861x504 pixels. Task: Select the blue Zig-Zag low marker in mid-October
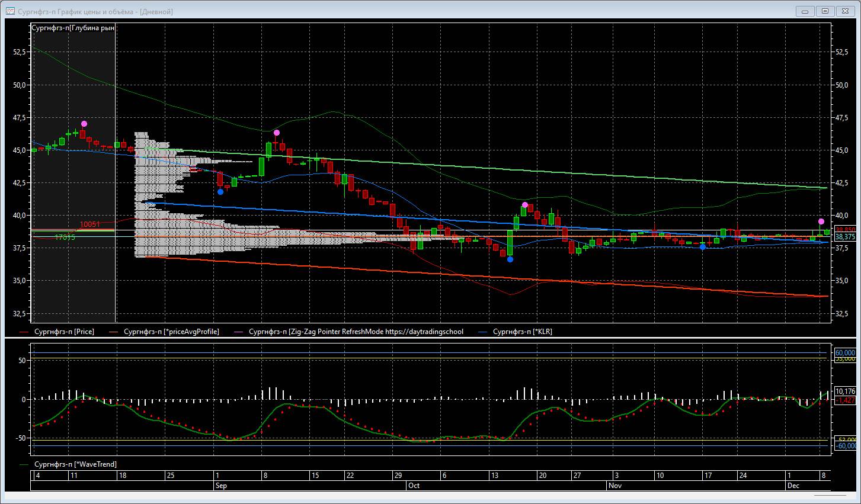tap(510, 259)
